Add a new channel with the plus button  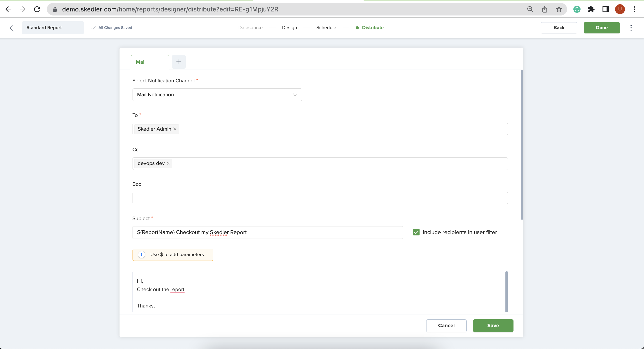point(179,62)
